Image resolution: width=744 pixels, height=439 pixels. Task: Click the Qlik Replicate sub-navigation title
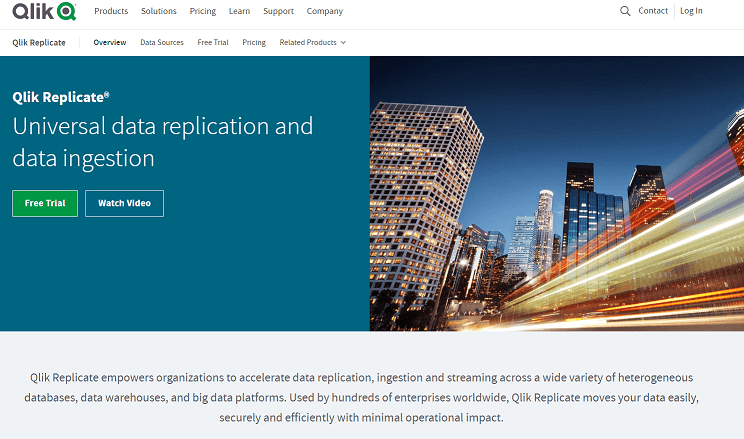pyautogui.click(x=39, y=43)
